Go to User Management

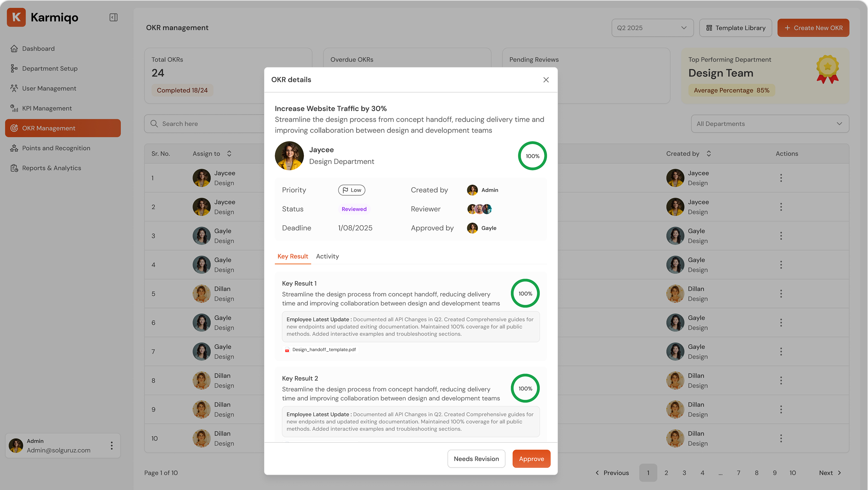click(x=63, y=88)
